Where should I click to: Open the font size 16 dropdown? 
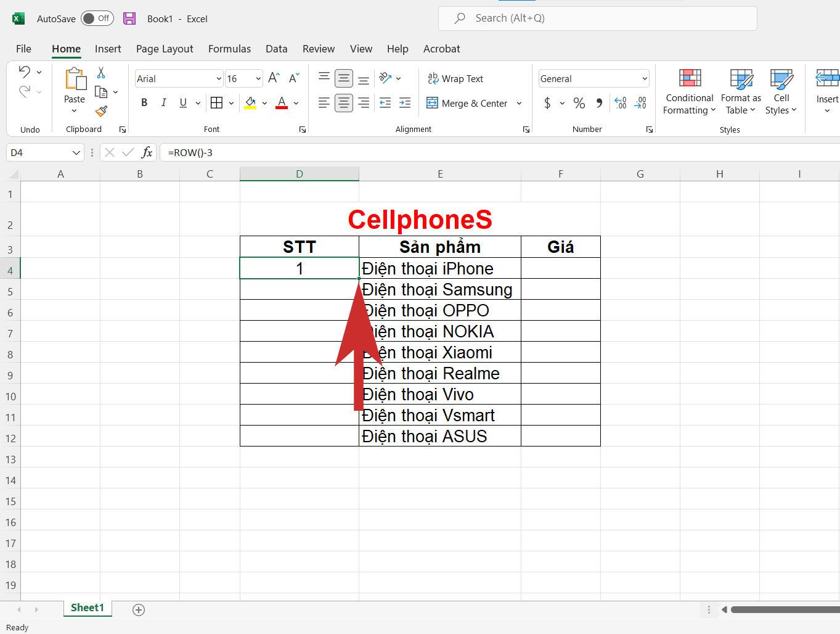pyautogui.click(x=258, y=78)
